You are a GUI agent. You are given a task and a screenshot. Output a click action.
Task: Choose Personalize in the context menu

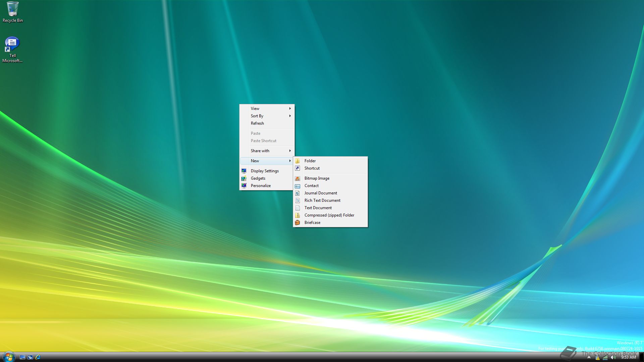coord(267,186)
